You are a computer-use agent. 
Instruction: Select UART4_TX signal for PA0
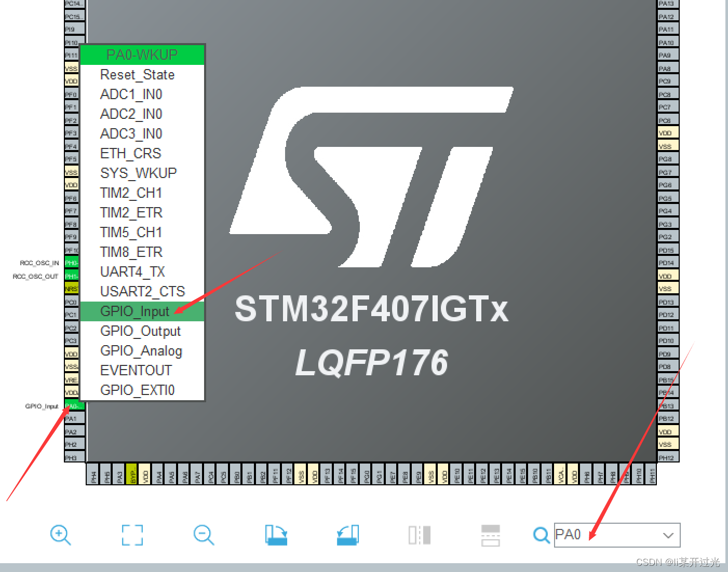point(132,271)
